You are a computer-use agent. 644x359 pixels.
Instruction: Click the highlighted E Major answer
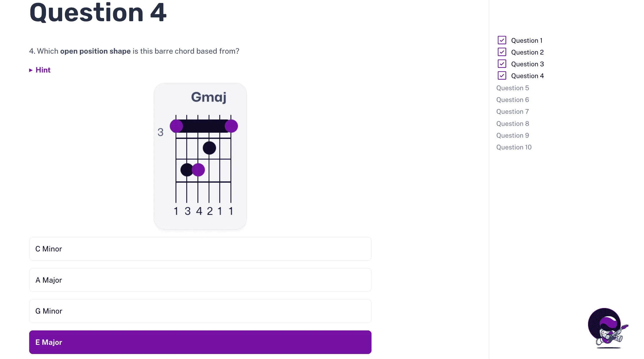pyautogui.click(x=200, y=342)
